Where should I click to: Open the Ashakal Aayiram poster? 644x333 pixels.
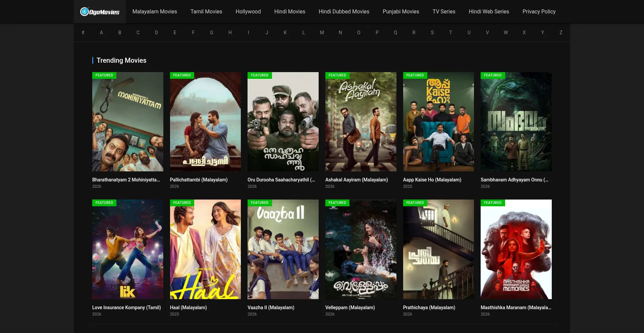361,122
